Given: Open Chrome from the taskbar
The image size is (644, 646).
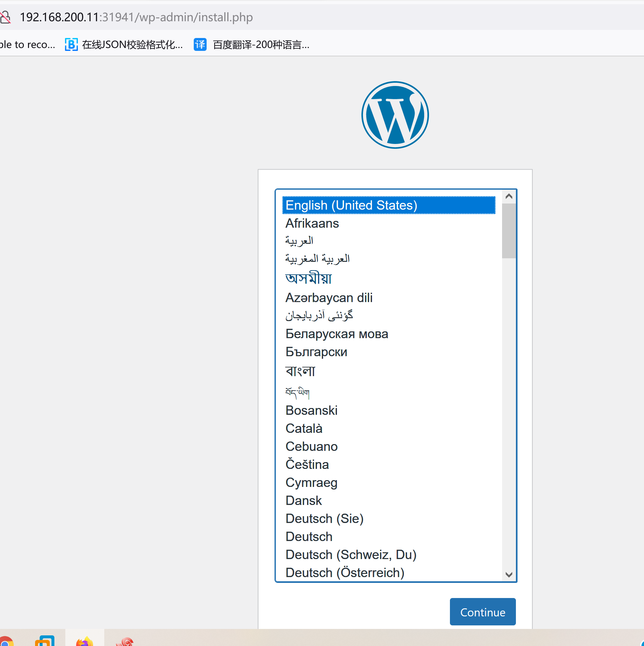Looking at the screenshot, I should pyautogui.click(x=6, y=641).
